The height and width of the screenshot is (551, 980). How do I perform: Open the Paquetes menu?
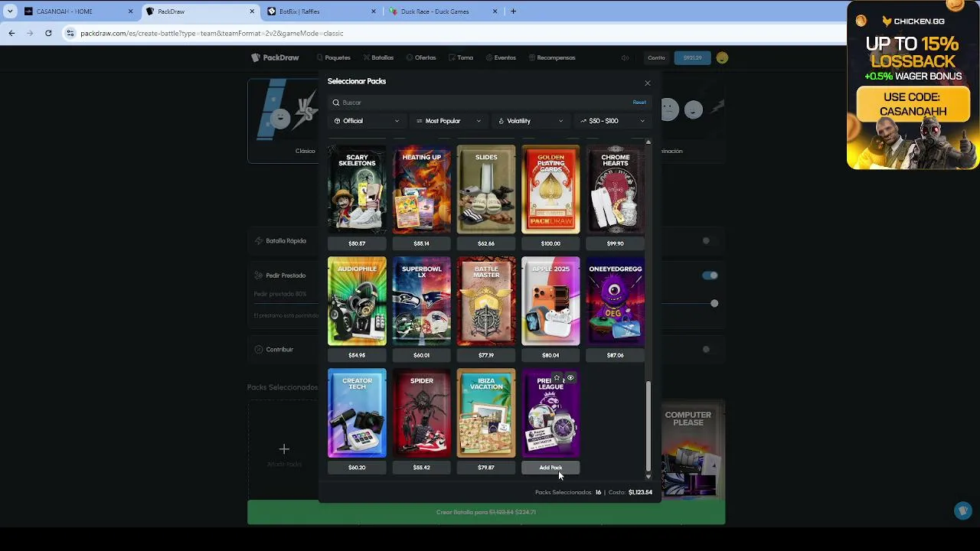334,57
